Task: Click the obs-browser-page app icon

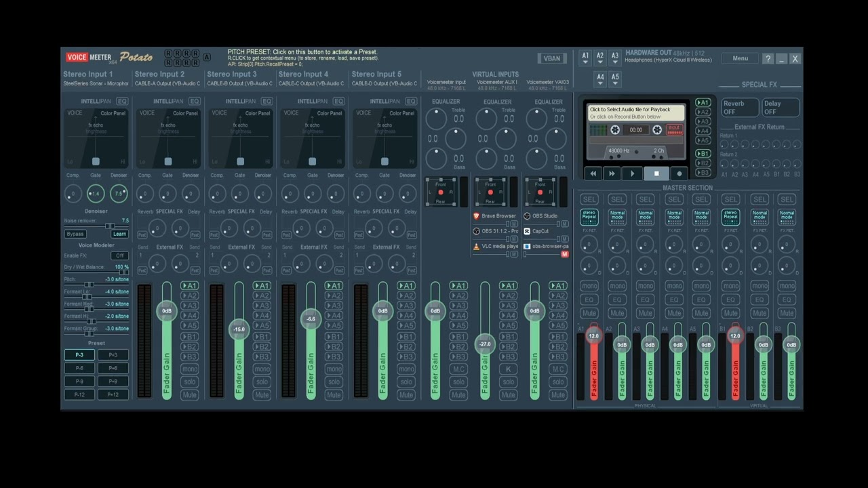Action: click(x=527, y=246)
